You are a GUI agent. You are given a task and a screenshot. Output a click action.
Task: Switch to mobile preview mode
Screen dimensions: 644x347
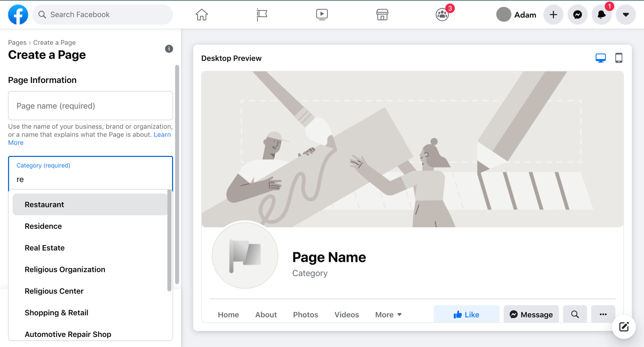(619, 58)
